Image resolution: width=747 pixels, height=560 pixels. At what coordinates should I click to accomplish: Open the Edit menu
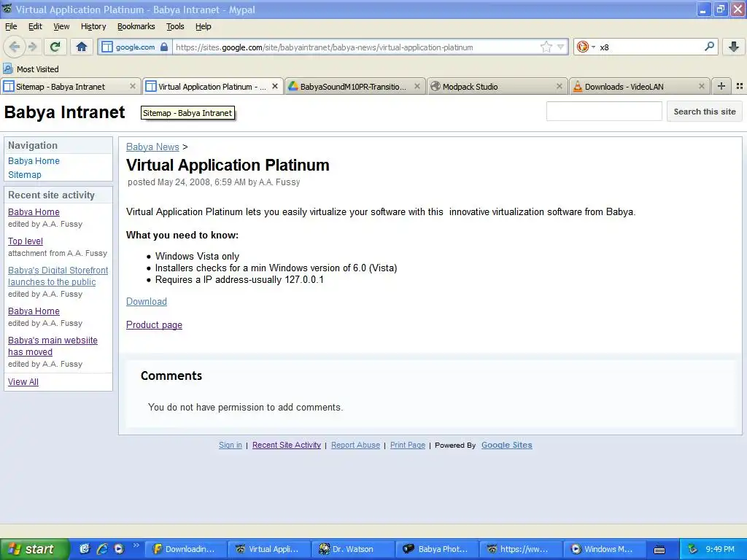(35, 26)
